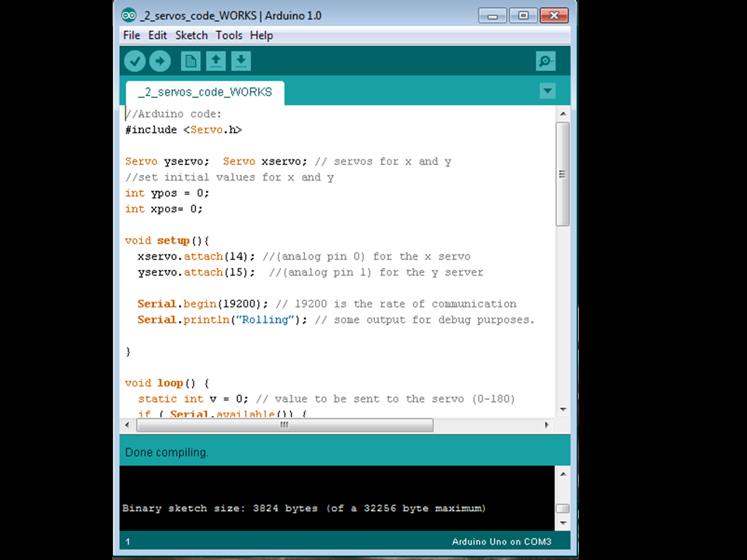Click the code editor's scroll up arrow

[x=563, y=114]
